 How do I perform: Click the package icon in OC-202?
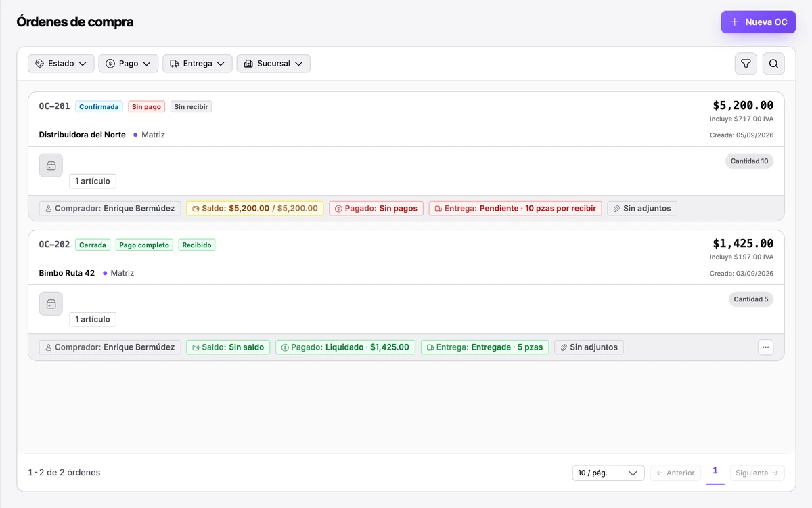(x=51, y=303)
